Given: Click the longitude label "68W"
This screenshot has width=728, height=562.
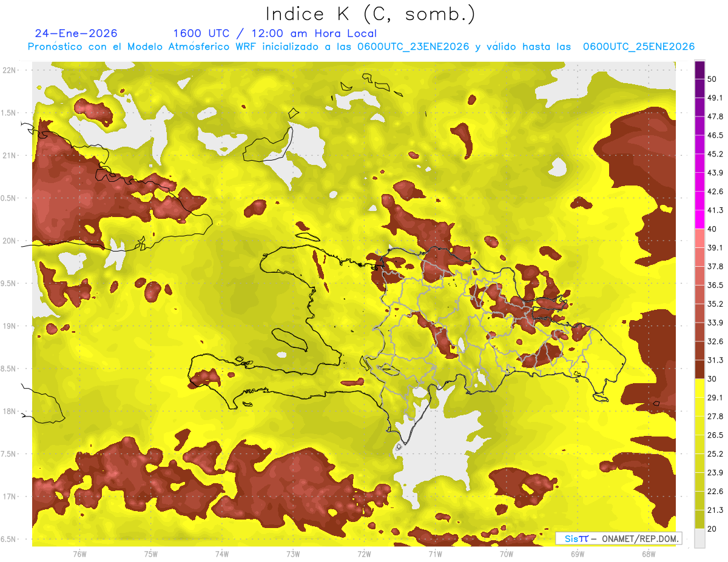Looking at the screenshot, I should 648,554.
